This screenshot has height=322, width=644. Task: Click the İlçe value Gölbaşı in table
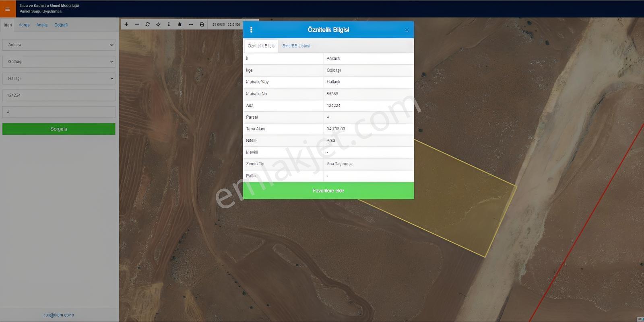334,70
